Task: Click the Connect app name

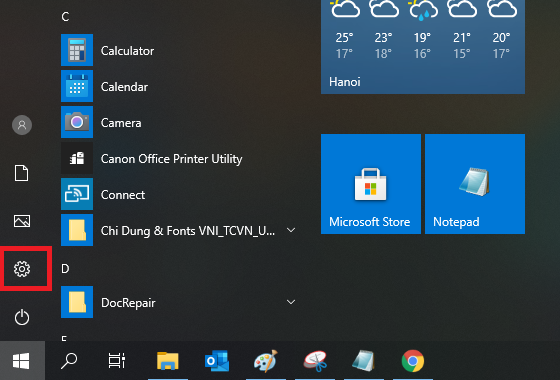Action: [x=123, y=195]
